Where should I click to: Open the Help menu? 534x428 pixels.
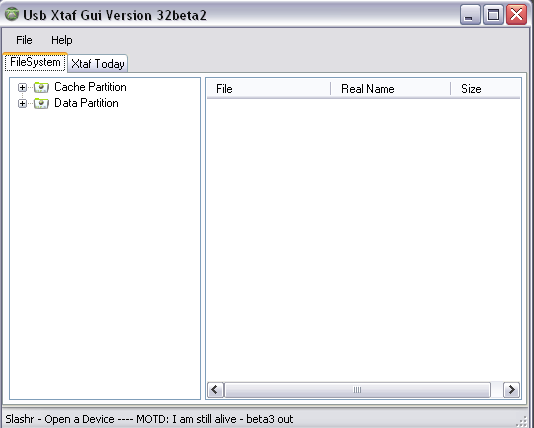coord(62,40)
